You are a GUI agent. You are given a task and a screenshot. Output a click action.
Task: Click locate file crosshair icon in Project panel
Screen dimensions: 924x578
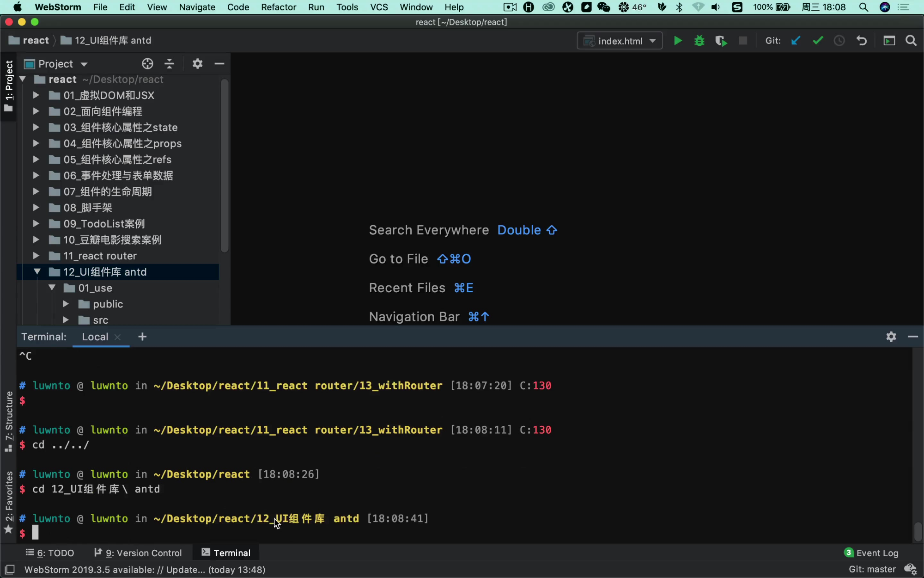(x=147, y=64)
